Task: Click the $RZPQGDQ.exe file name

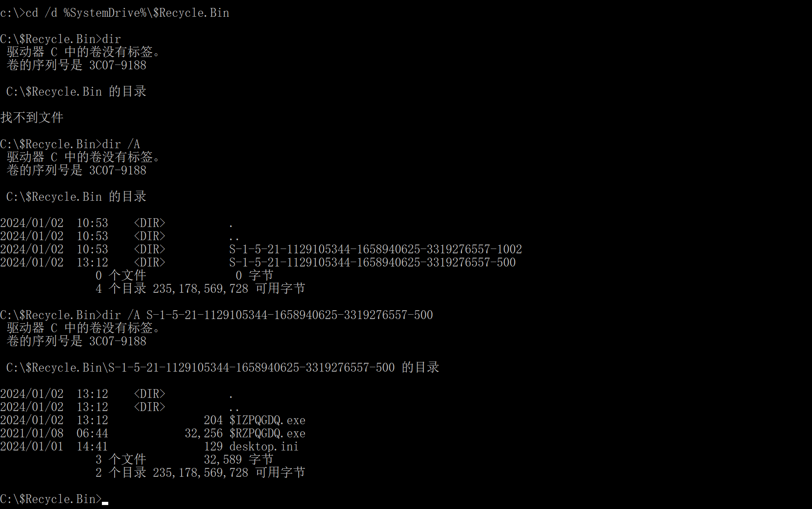Action: 267,433
